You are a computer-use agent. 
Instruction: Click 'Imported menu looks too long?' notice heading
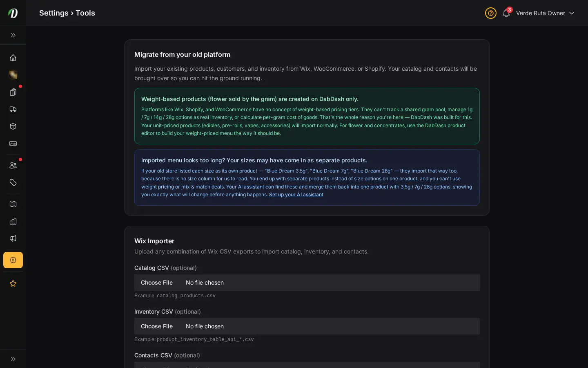[x=254, y=160]
